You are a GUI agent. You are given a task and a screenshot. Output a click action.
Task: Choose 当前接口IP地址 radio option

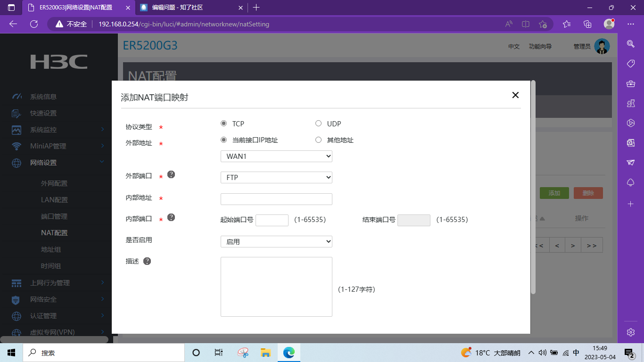click(x=224, y=140)
